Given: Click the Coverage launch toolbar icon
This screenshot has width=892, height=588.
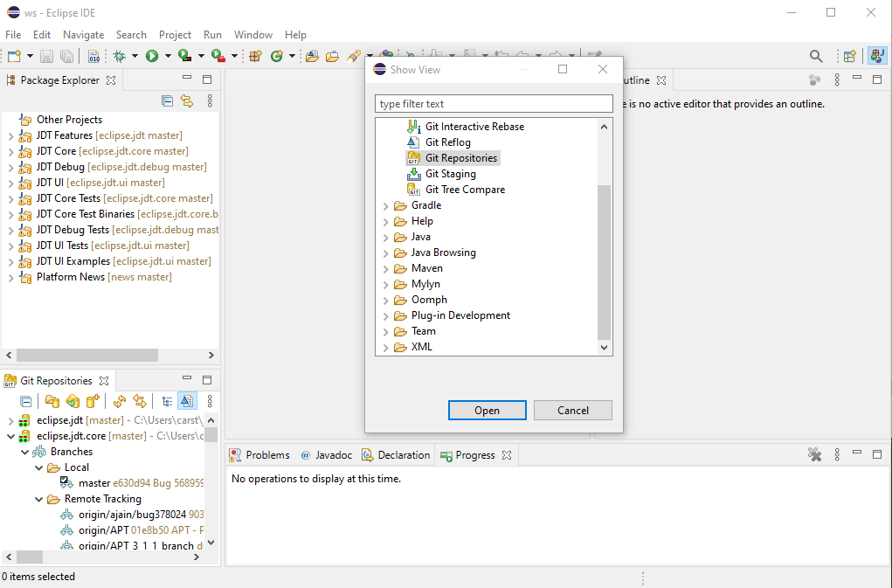Looking at the screenshot, I should [184, 56].
